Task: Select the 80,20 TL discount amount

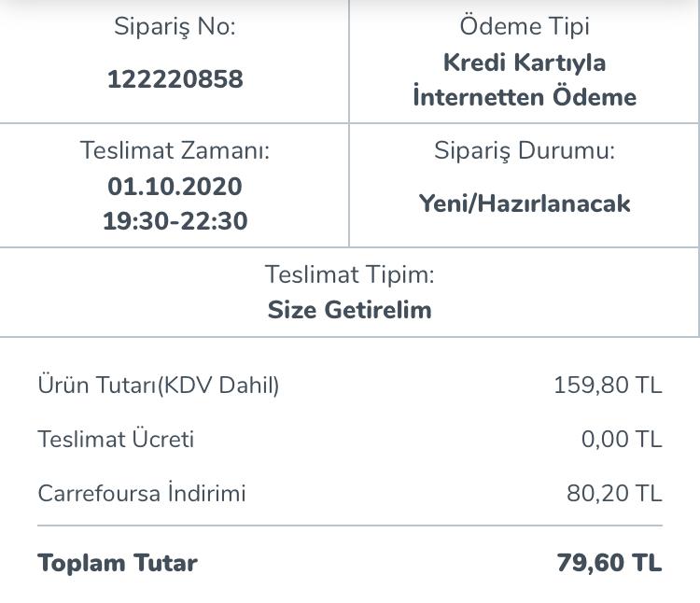Action: [614, 494]
